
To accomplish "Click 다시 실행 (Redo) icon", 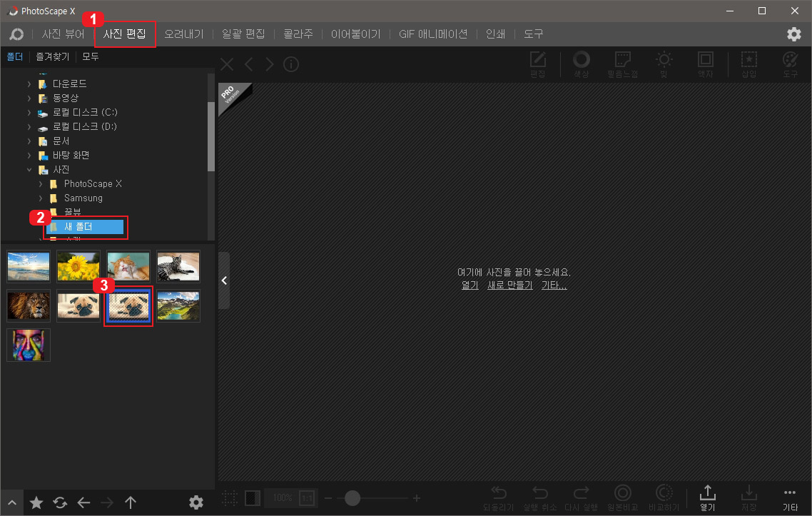I will pyautogui.click(x=581, y=498).
